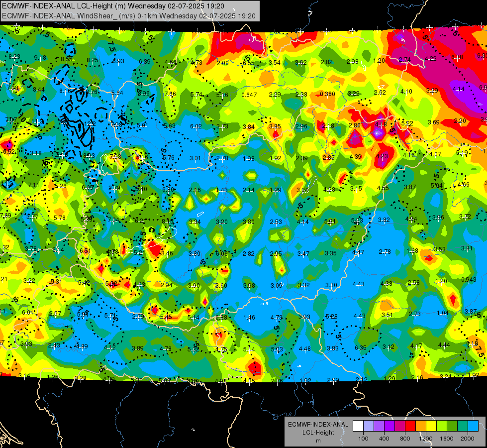
Task: Select the teal green legend swatch
Action: pyautogui.click(x=463, y=426)
